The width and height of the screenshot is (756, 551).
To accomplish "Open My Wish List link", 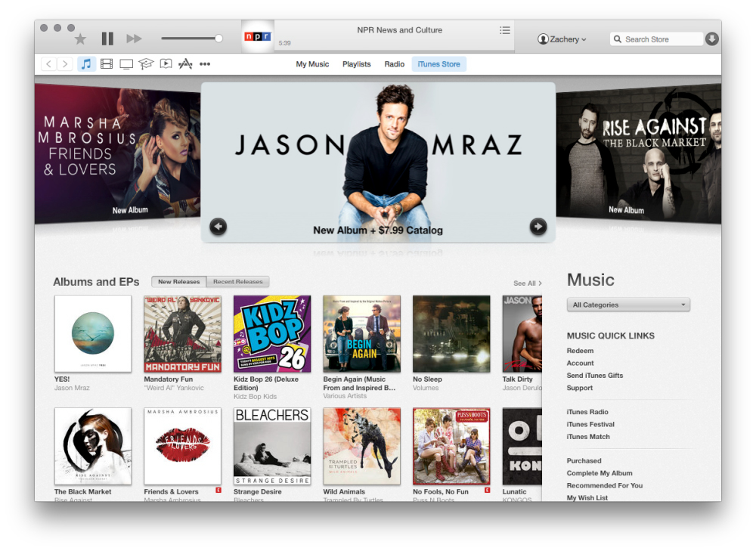I will click(x=587, y=497).
